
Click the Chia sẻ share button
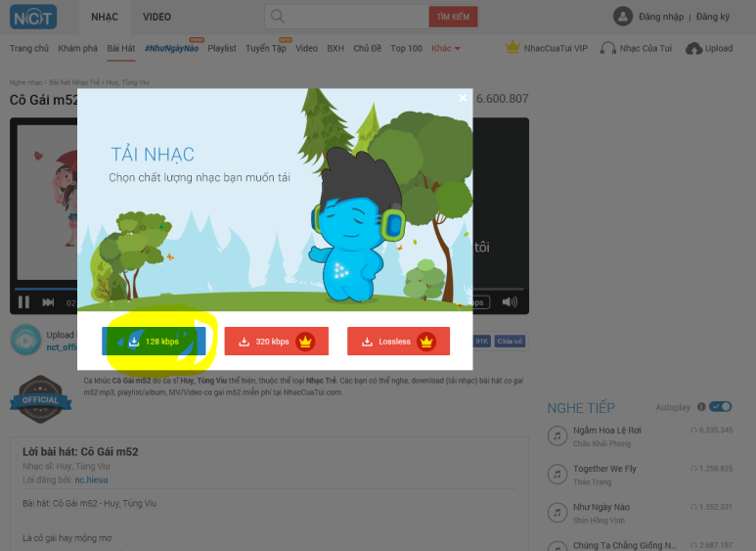click(510, 342)
